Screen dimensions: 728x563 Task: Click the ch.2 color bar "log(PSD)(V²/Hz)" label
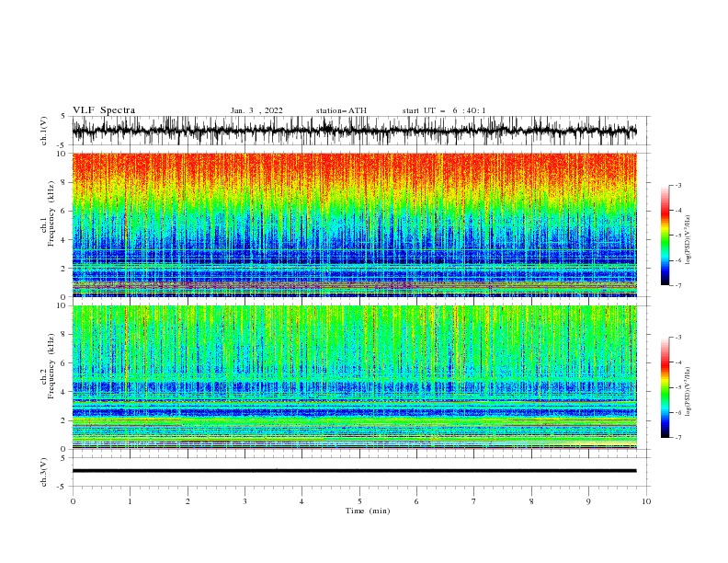click(688, 392)
